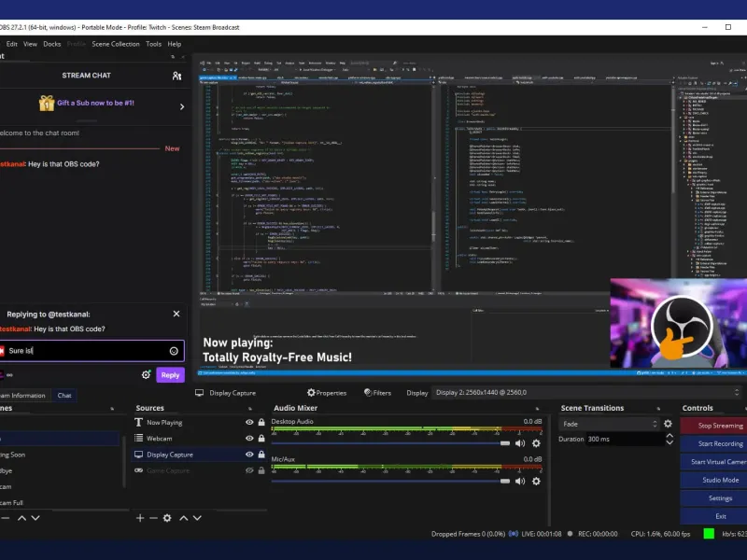Screen dimensions: 747x560
Task: Open Mic/Aux settings gear
Action: tap(536, 481)
